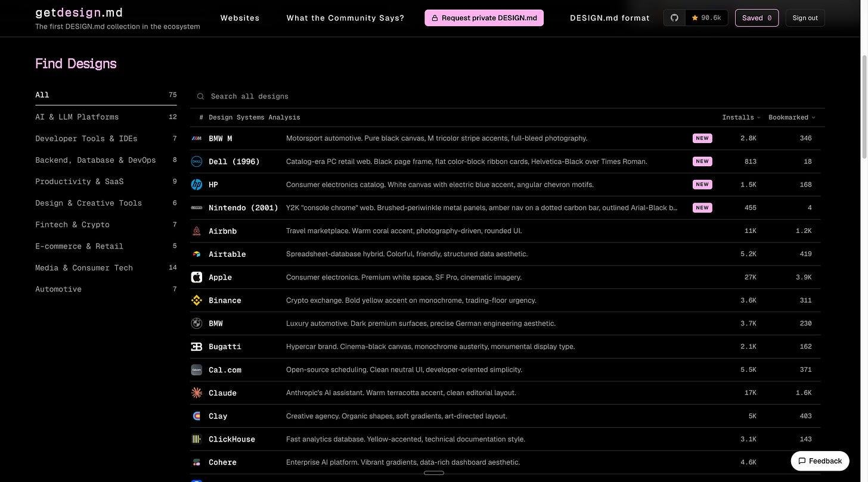
Task: Filter by Design & Creative Tools
Action: pyautogui.click(x=106, y=203)
